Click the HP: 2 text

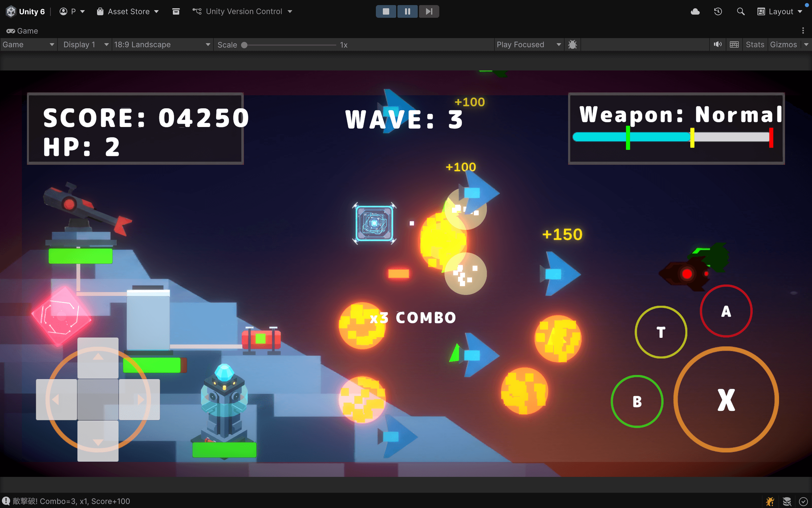coord(81,147)
